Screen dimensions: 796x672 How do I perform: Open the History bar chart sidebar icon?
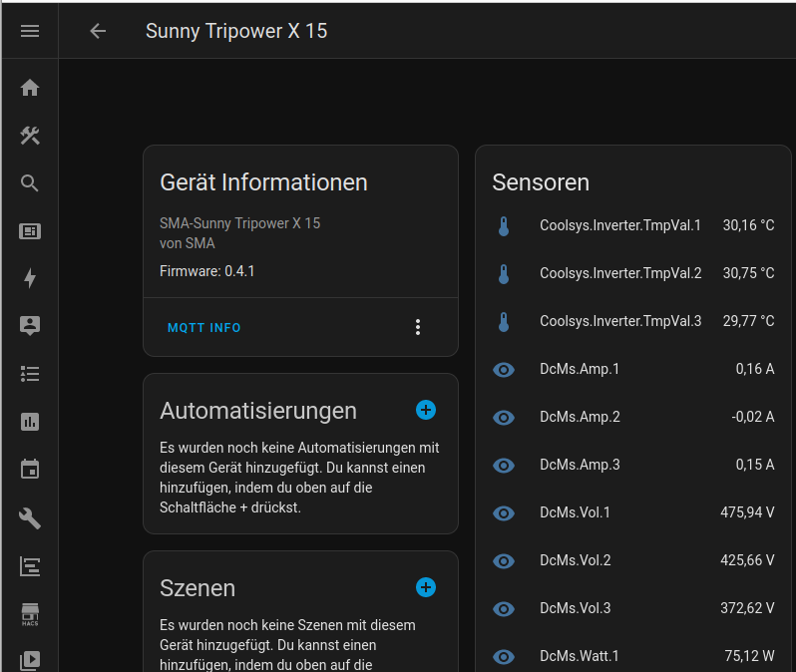click(30, 422)
